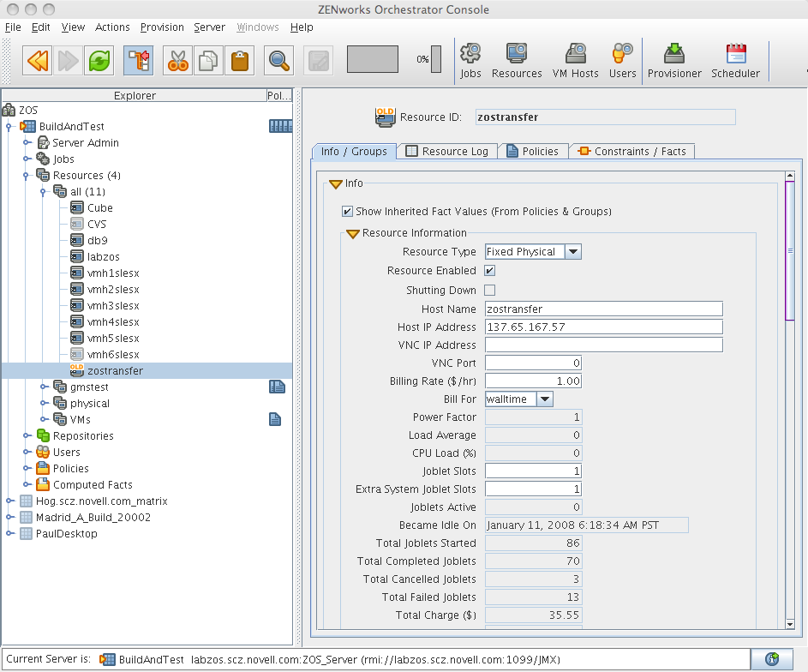Click the info panel vertical scrollbar thumb
The height and width of the screenshot is (672, 808).
[790, 250]
